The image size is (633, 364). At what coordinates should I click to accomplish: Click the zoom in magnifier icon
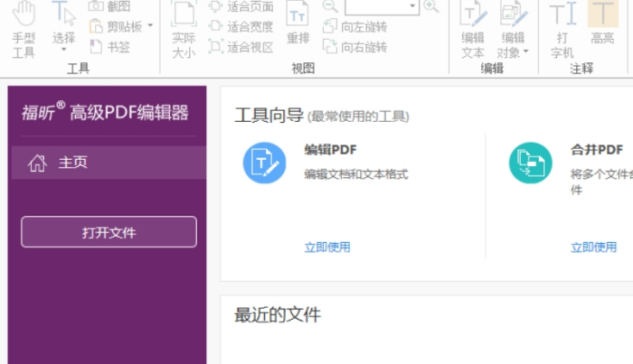pos(431,5)
